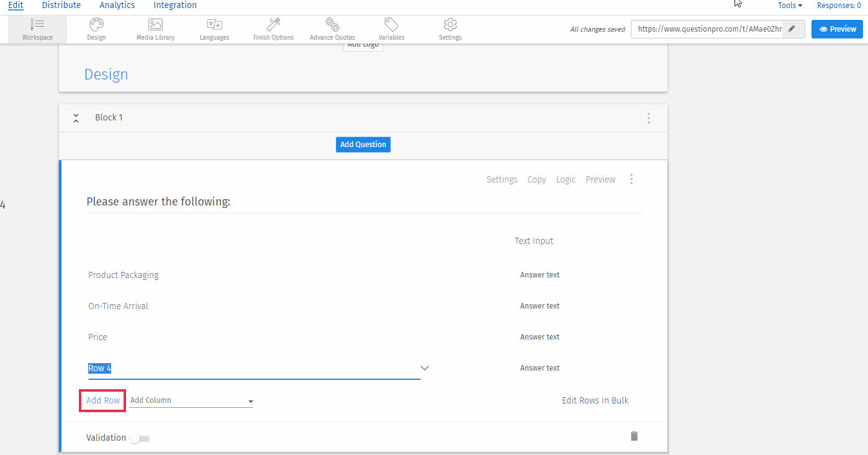
Task: Open the Languages icon
Action: (214, 25)
